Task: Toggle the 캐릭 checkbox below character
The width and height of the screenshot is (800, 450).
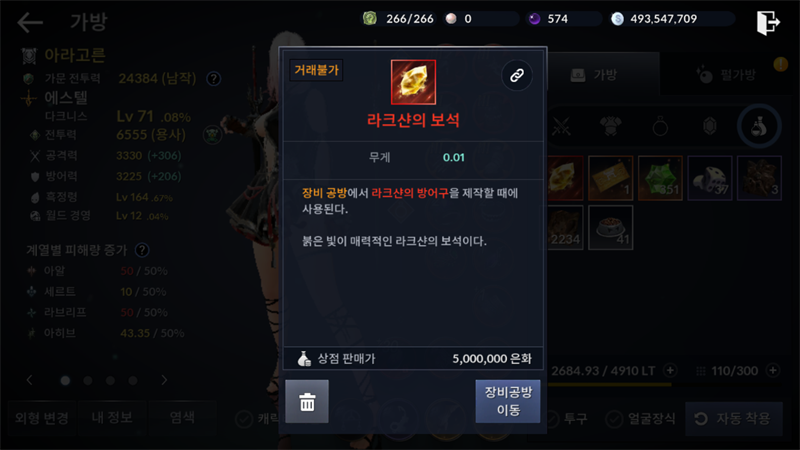Action: (x=244, y=419)
